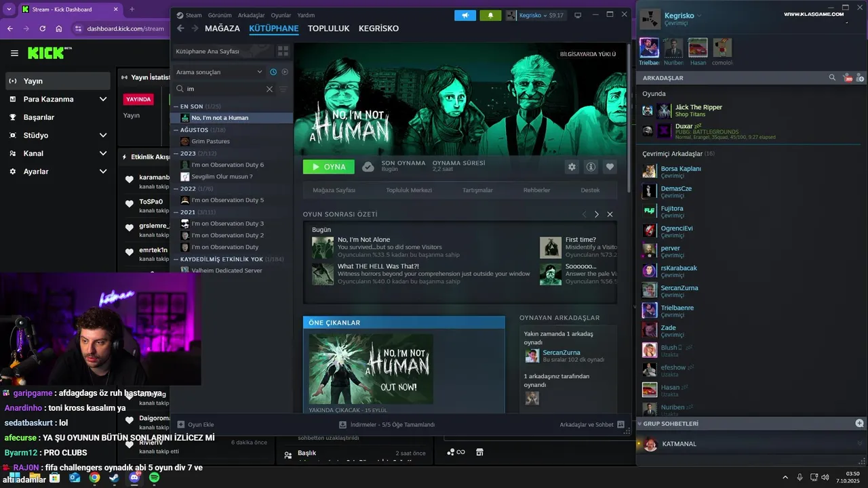The image size is (868, 488).
Task: Open Mağaza Sayfası link
Action: (334, 190)
